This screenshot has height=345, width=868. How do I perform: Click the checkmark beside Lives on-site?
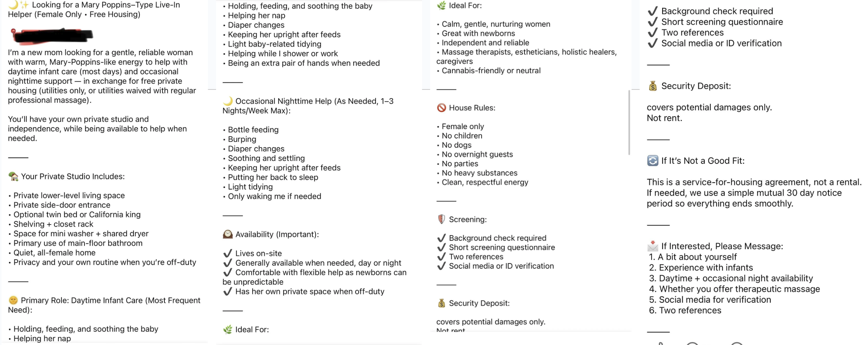[x=227, y=253]
